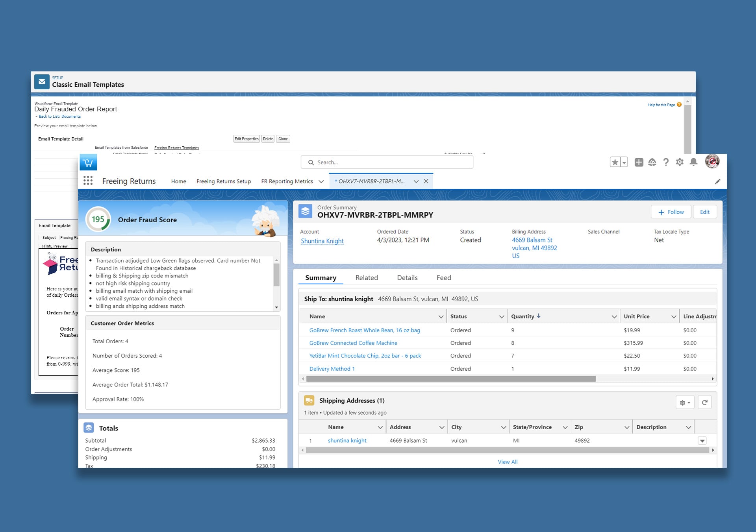The image size is (756, 532).
Task: Open row actions for shuntina knight address
Action: [x=702, y=441]
